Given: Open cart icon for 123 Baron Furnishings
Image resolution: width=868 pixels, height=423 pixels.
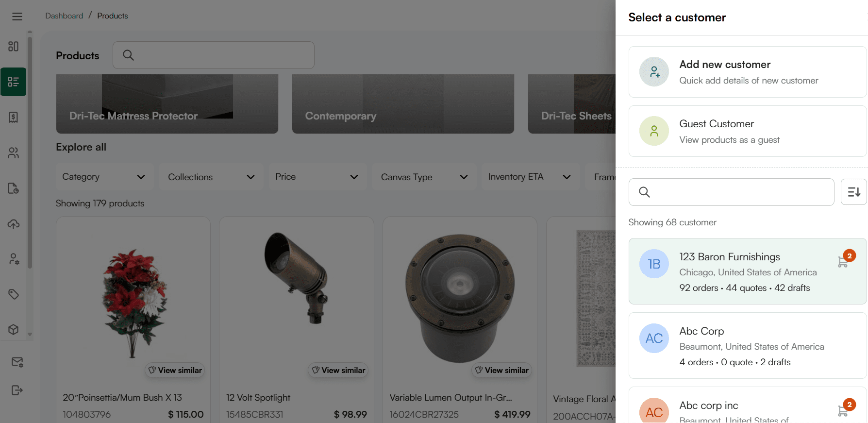Looking at the screenshot, I should click(x=843, y=262).
